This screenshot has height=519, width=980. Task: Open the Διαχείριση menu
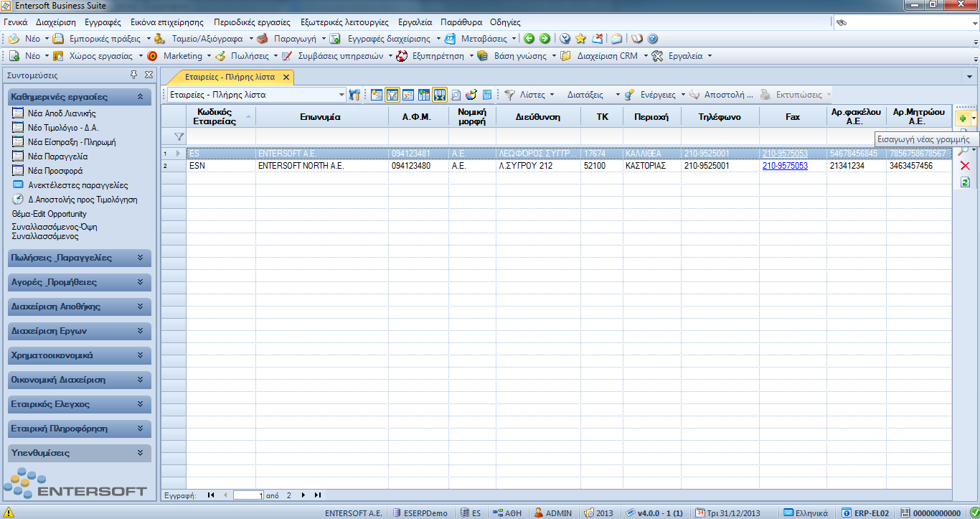[55, 22]
